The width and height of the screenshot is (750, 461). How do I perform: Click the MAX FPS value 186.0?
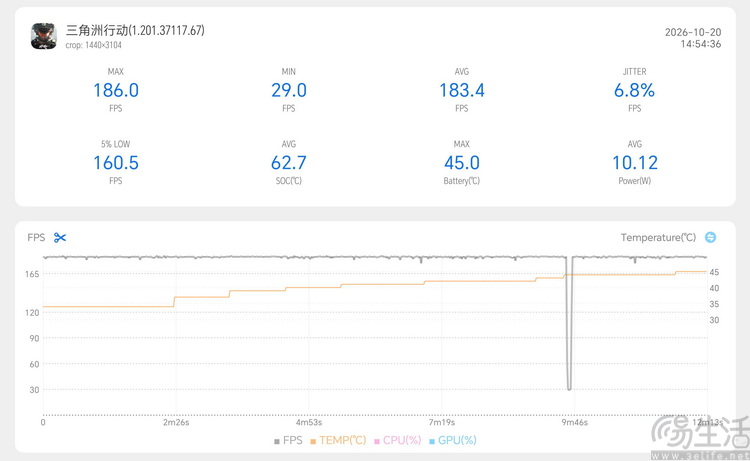coord(116,90)
